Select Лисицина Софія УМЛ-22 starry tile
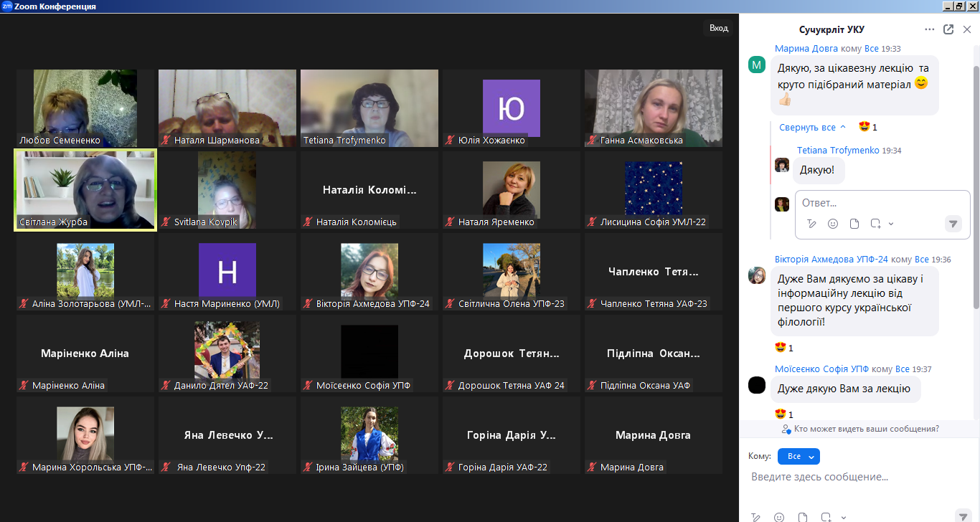The width and height of the screenshot is (980, 522). [x=654, y=190]
